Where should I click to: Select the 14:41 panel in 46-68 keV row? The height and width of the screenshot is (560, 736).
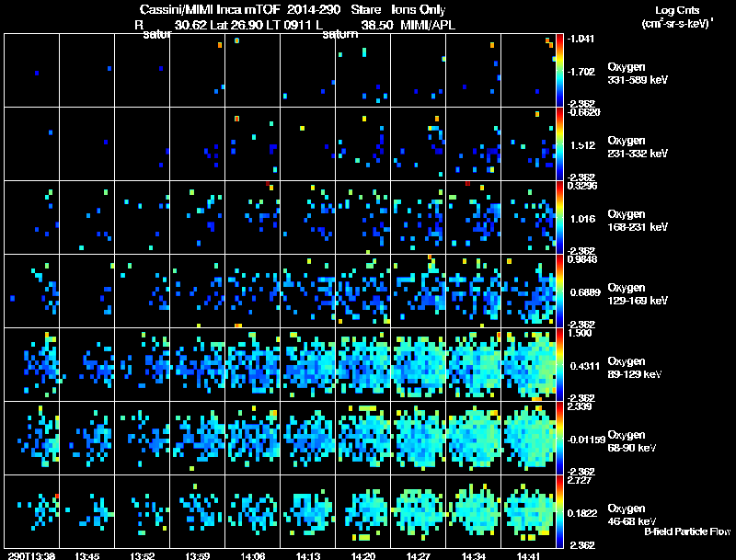528,511
